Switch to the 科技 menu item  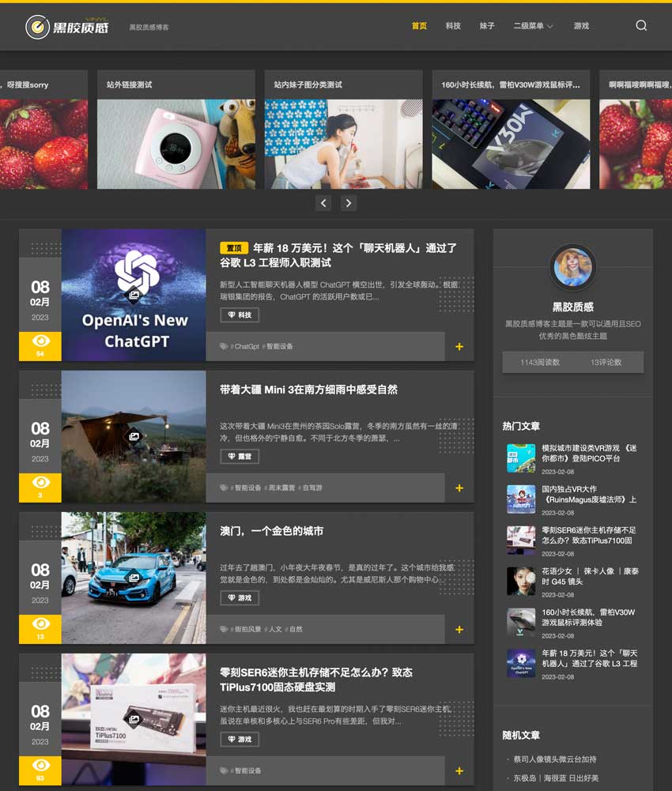(x=452, y=25)
